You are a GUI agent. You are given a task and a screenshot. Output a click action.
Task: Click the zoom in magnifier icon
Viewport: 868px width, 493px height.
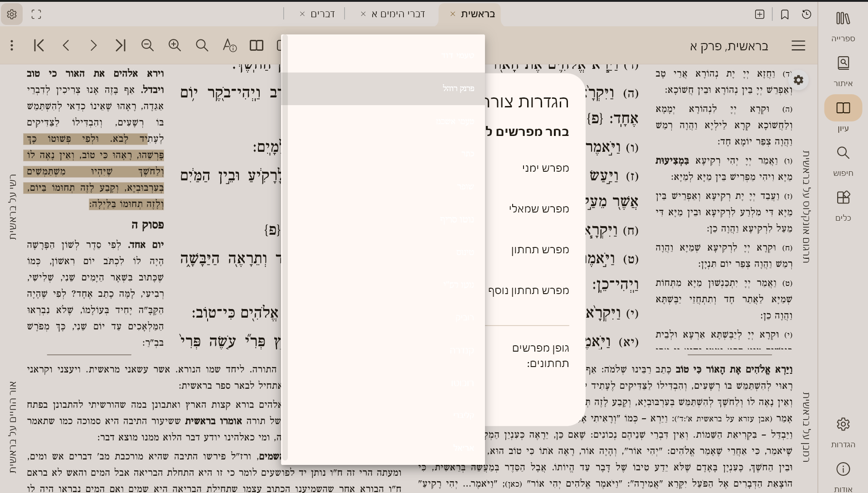[x=175, y=45]
